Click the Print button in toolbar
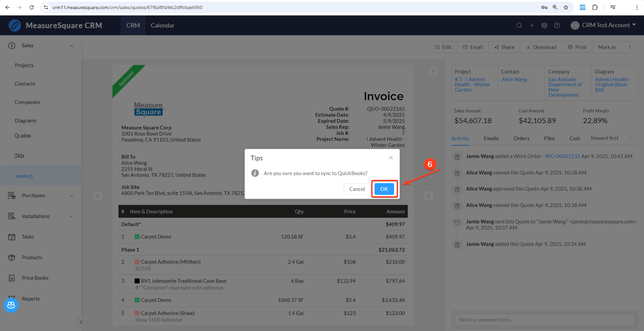 pos(577,47)
